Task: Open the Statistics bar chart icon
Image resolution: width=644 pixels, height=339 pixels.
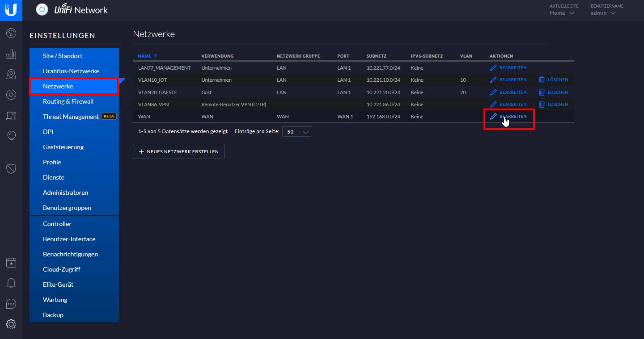Action: [x=11, y=54]
